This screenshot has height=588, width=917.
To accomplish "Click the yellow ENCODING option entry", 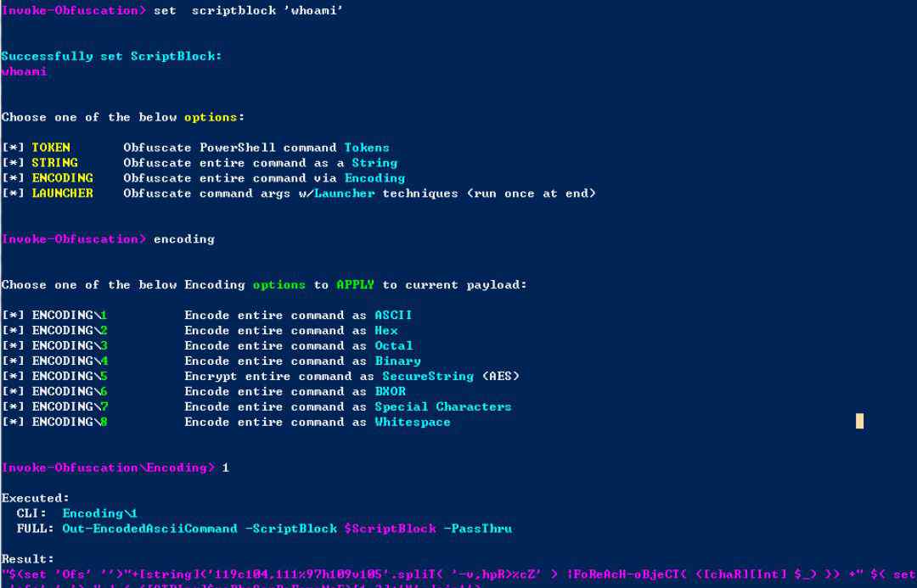I will [62, 178].
